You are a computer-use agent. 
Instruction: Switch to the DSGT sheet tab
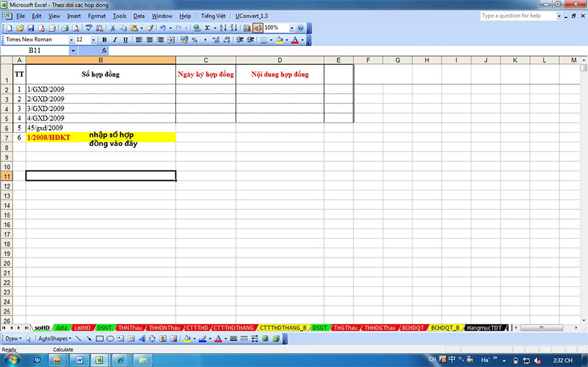(x=320, y=328)
